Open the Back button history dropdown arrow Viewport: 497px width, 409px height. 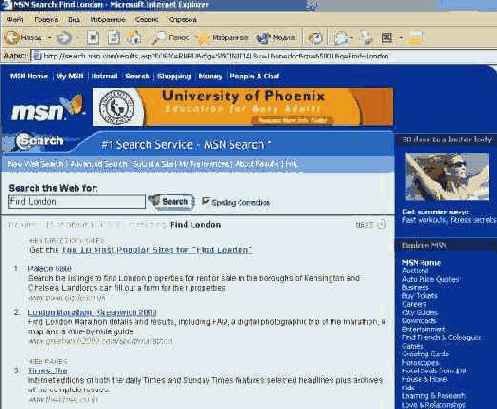(50, 37)
